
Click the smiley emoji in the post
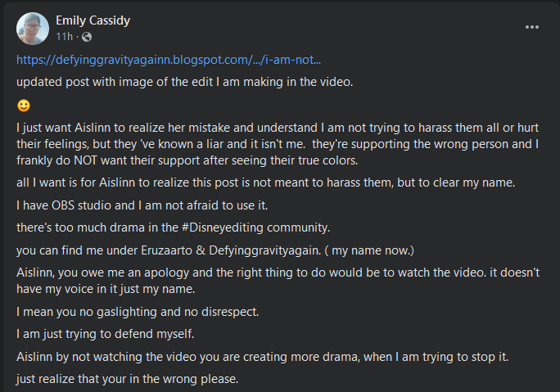[x=23, y=106]
